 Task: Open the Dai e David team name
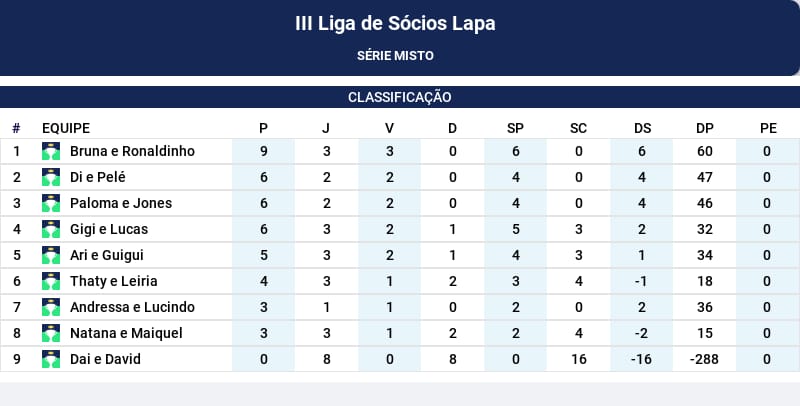pyautogui.click(x=105, y=359)
